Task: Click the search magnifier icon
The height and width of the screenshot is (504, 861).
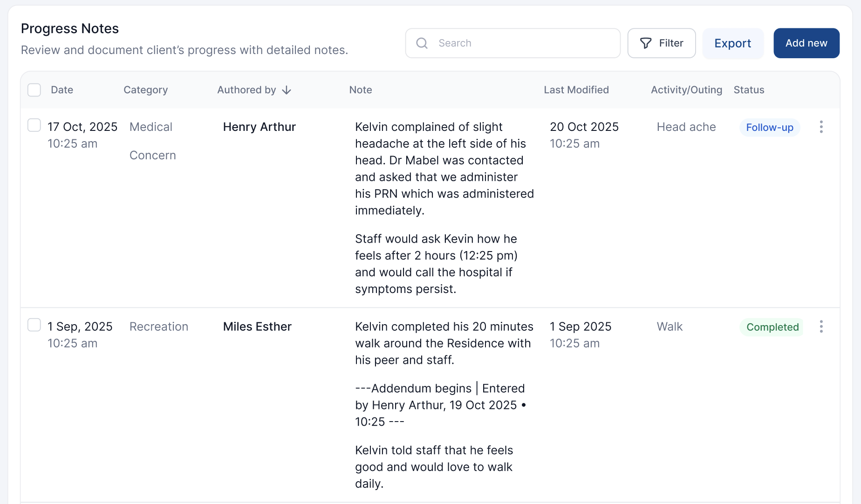Action: point(422,43)
